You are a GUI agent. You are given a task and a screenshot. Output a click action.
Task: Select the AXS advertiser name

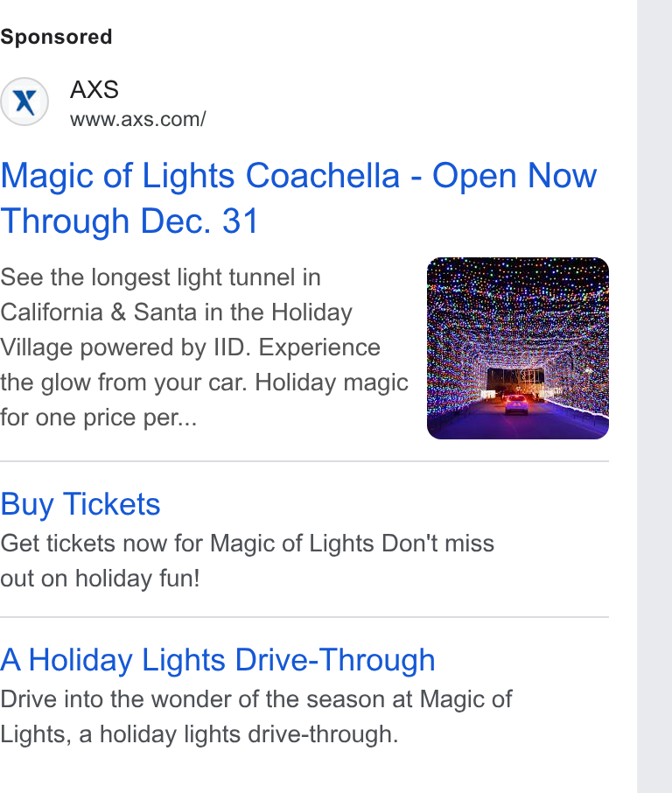tap(94, 90)
